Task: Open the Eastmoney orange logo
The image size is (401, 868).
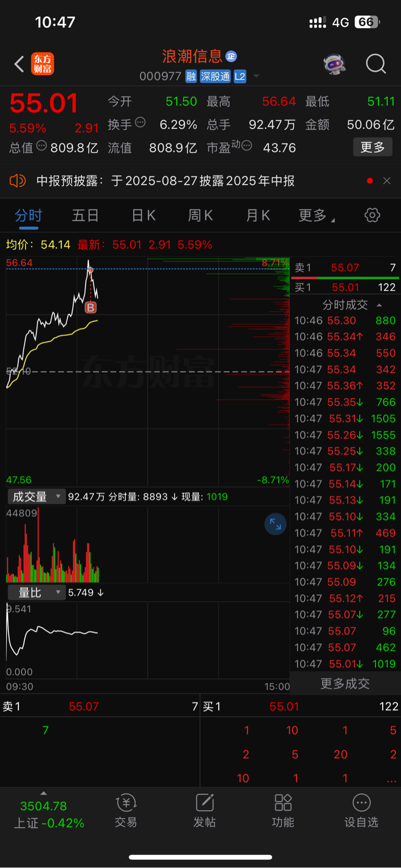Action: click(42, 64)
